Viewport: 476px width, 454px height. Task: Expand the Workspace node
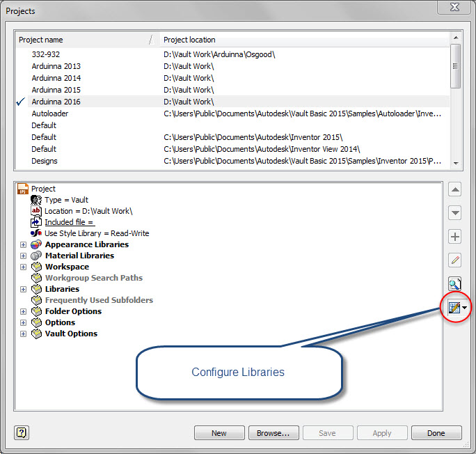point(23,267)
